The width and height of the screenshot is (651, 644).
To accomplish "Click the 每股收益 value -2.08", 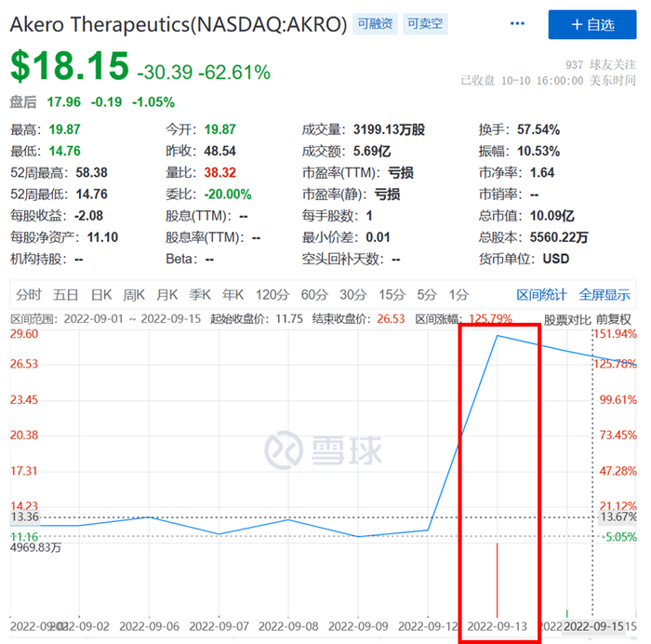I will tap(88, 216).
